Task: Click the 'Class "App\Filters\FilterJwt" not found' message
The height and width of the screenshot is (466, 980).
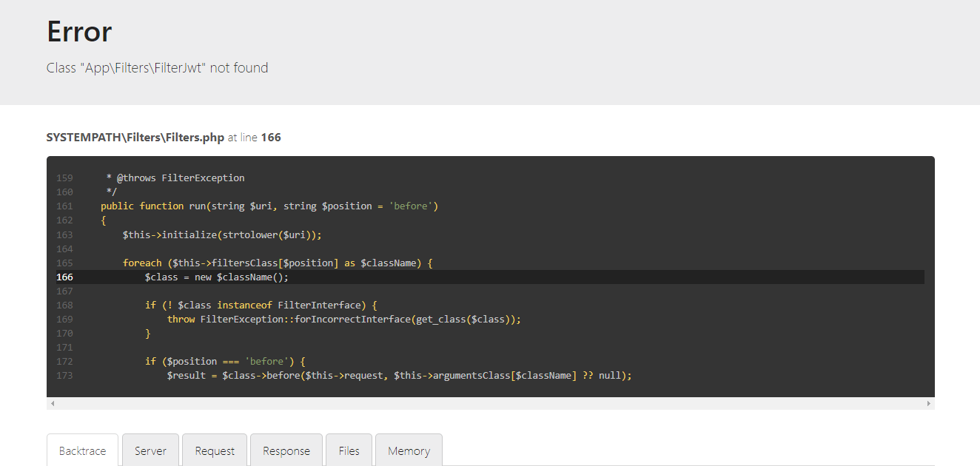Action: click(x=157, y=68)
